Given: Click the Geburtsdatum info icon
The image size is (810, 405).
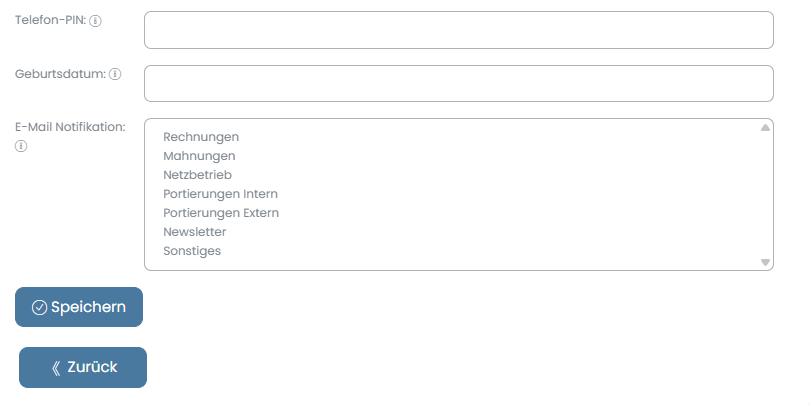Looking at the screenshot, I should click(x=115, y=74).
